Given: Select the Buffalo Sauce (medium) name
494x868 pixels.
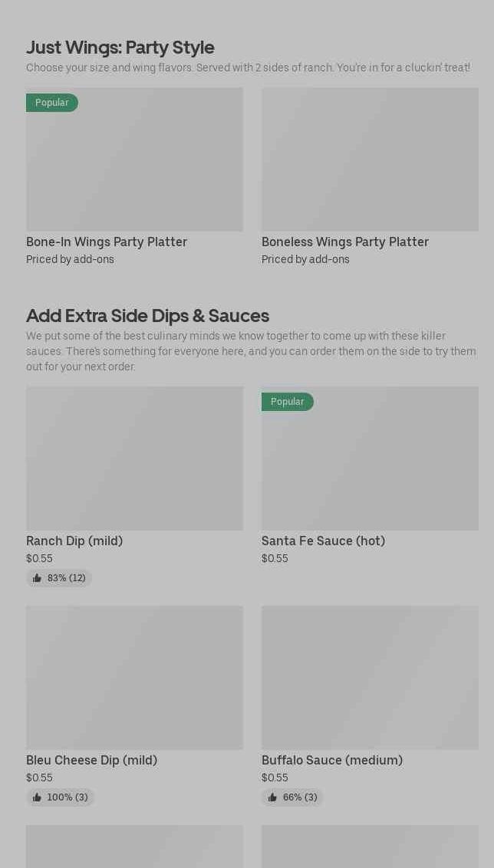Looking at the screenshot, I should click(x=332, y=760).
